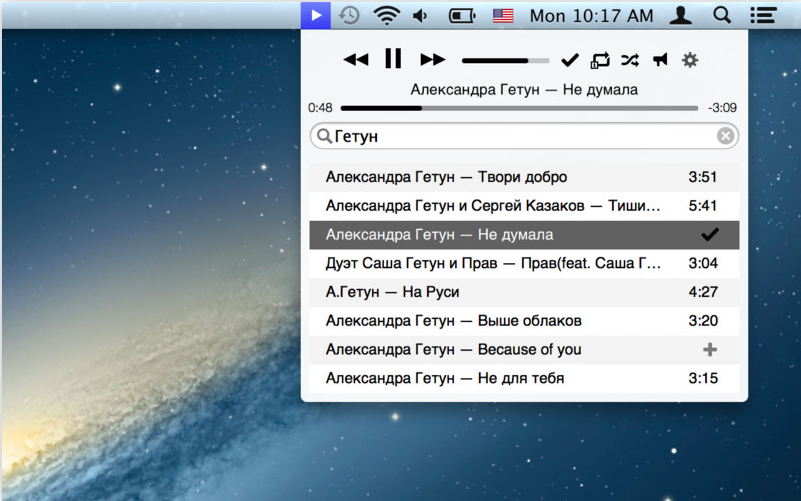Open the Notification Center list icon
This screenshot has height=501, width=801.
point(763,15)
